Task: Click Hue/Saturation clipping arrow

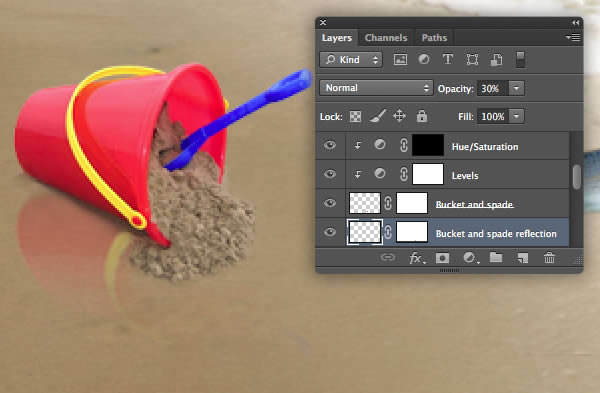Action: point(358,145)
